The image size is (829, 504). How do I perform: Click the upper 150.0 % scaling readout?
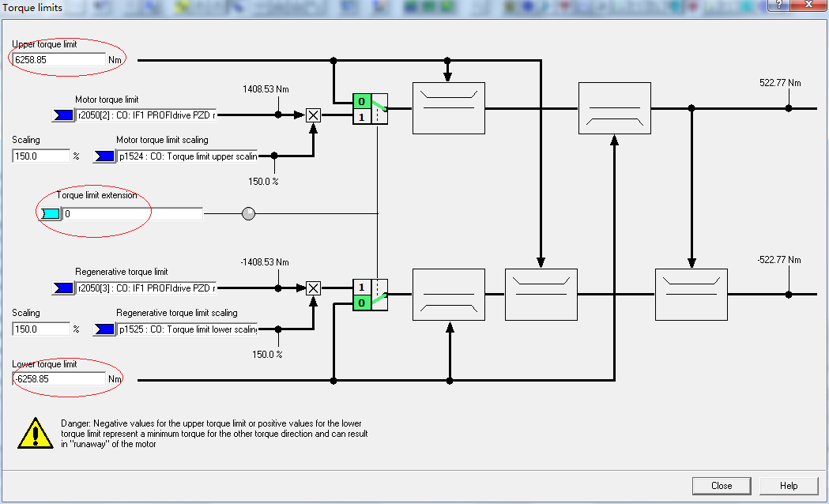263,181
